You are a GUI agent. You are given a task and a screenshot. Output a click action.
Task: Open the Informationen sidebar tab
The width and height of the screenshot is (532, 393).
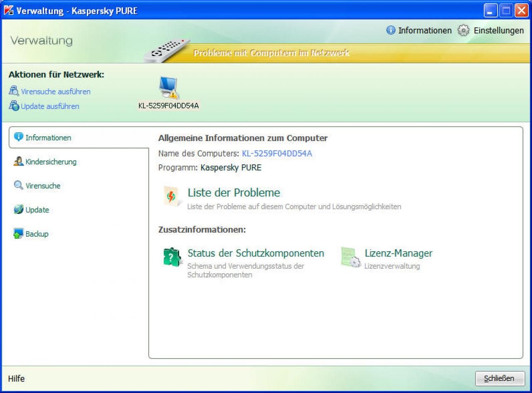tap(79, 137)
